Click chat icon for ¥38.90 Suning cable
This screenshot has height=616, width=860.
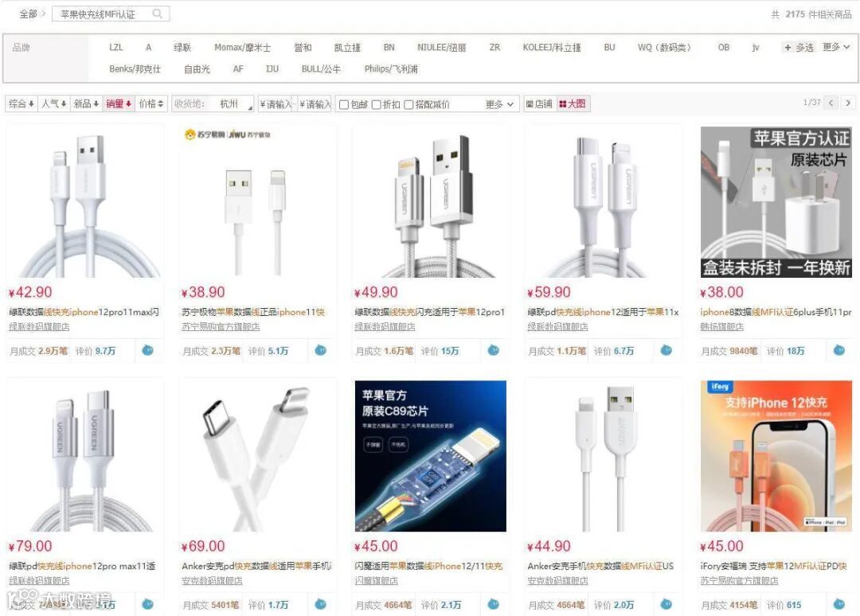[x=321, y=349]
